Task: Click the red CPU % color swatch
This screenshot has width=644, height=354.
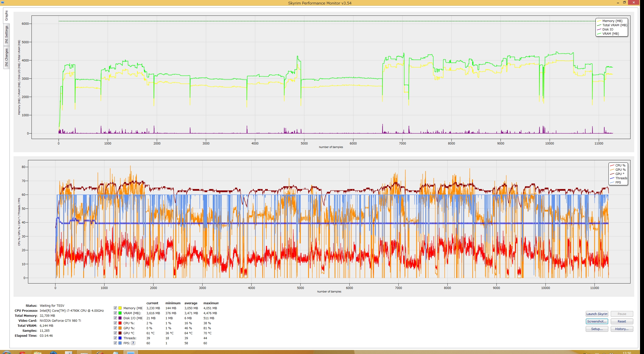Action: coord(120,323)
